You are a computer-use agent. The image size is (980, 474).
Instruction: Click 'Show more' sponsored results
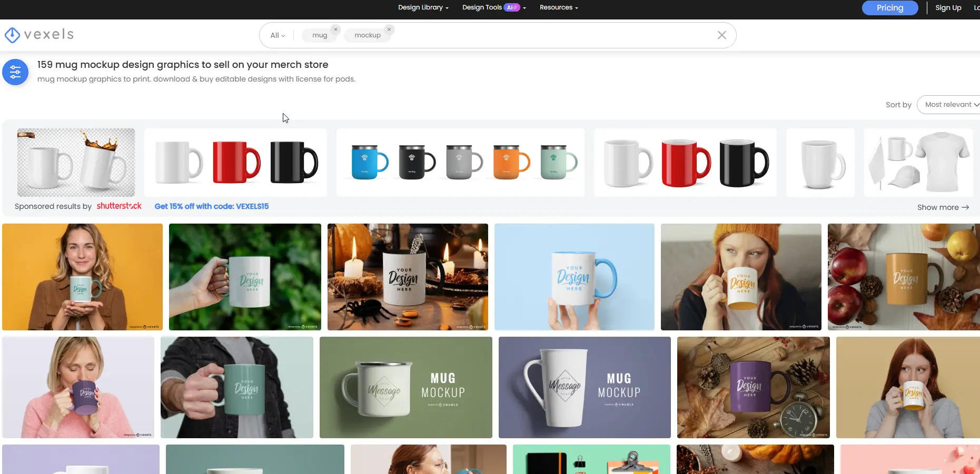tap(943, 207)
